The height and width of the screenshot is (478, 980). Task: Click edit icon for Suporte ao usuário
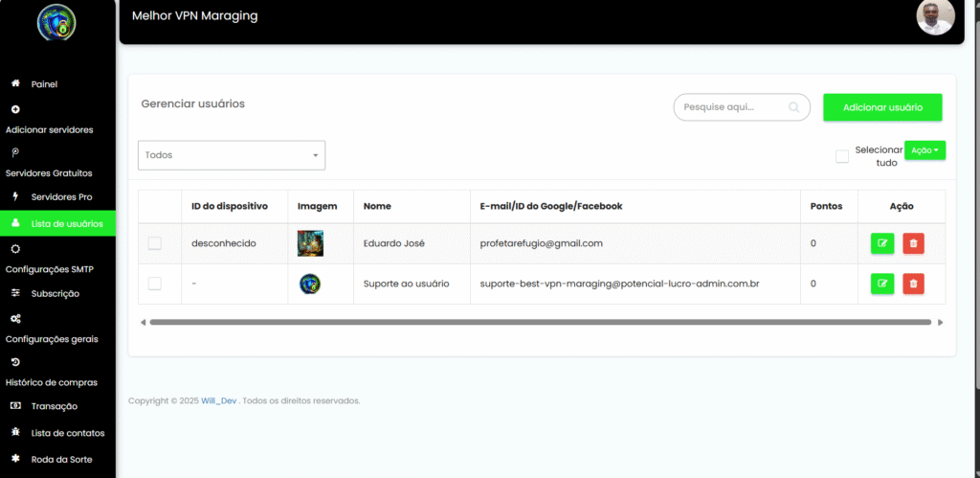point(881,284)
